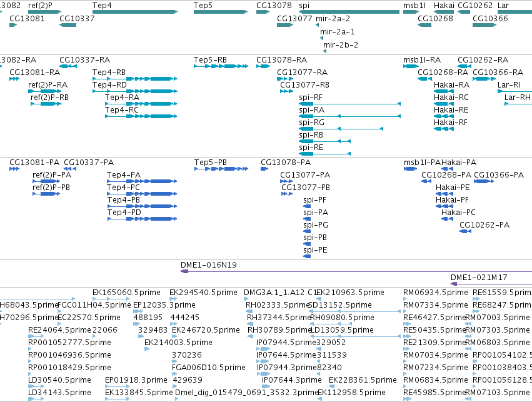
Task: Select the Tep5 gene bar
Action: click(221, 12)
